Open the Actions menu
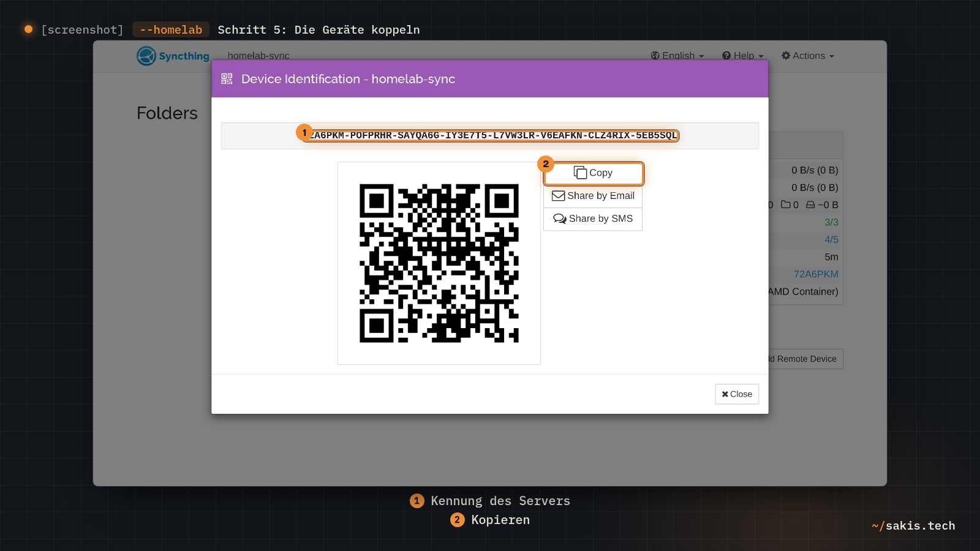 pyautogui.click(x=808, y=56)
